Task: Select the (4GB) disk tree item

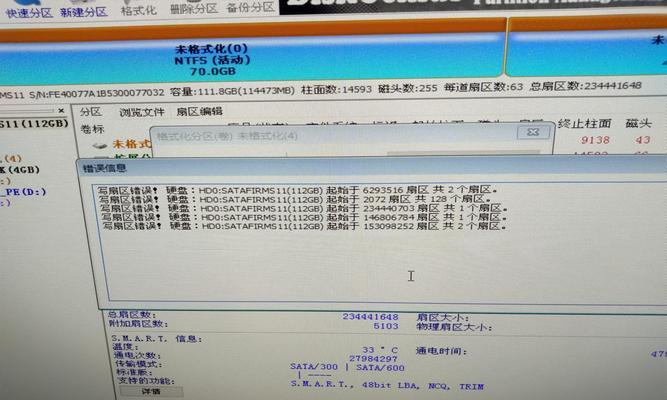Action: coord(20,170)
